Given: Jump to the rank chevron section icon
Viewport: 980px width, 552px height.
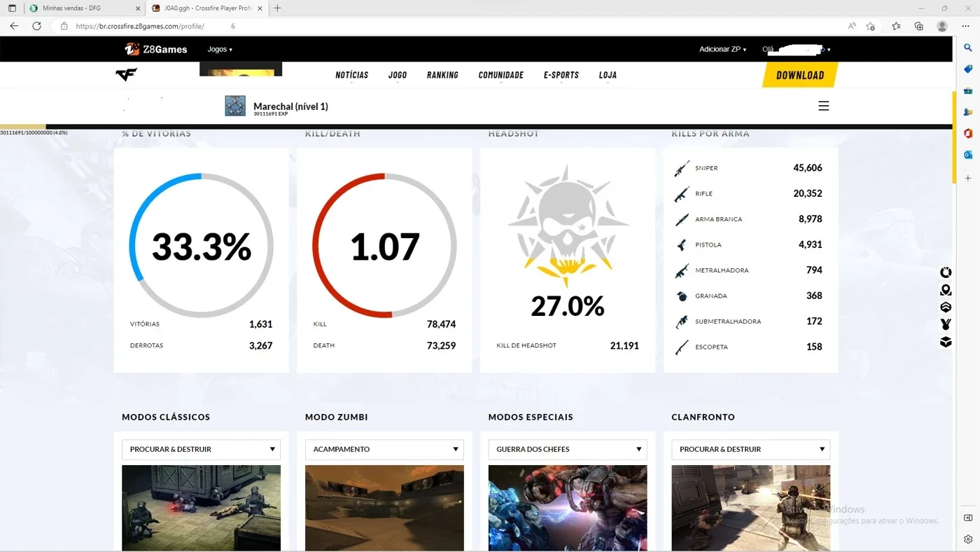Looking at the screenshot, I should [946, 308].
